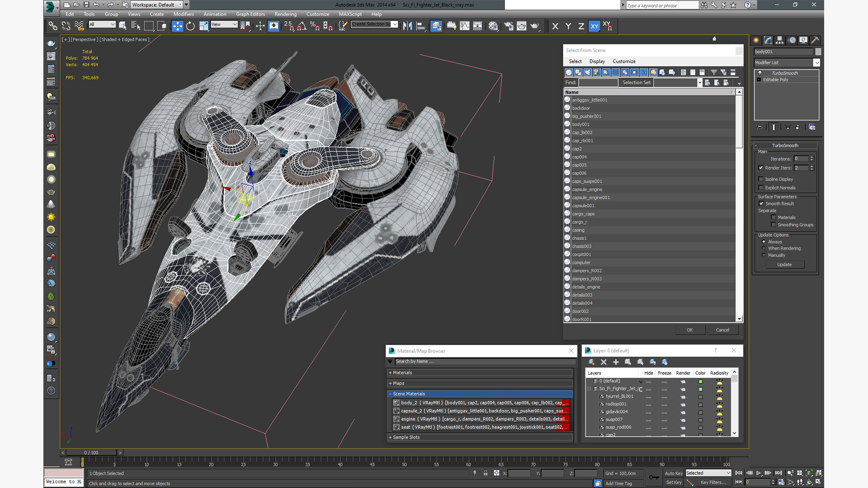Open Modifier List dropdown
Image resolution: width=868 pixels, height=488 pixels.
point(816,63)
